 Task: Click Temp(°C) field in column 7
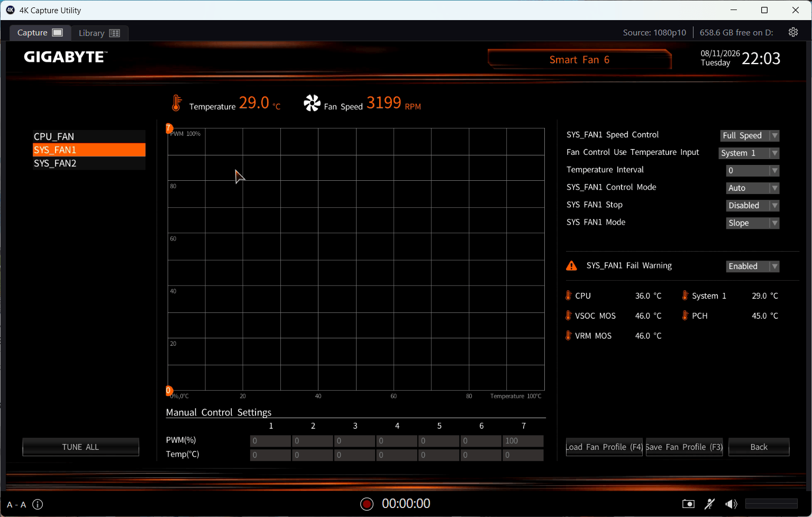(523, 455)
